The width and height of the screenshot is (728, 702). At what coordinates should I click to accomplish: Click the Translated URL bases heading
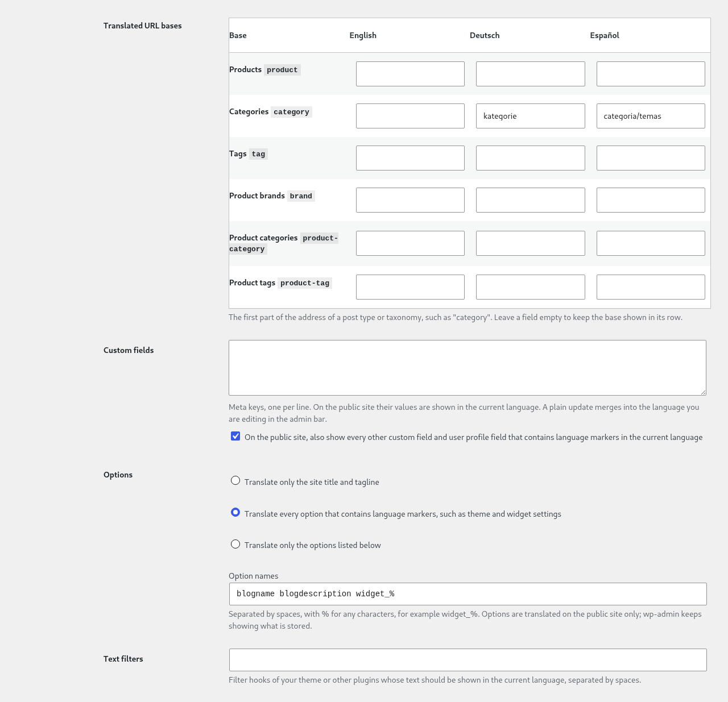coord(143,26)
